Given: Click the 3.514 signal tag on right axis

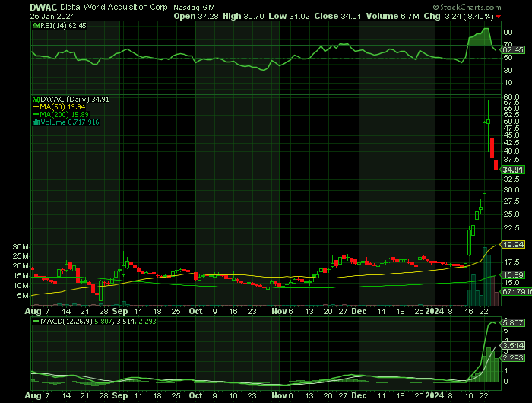Looking at the screenshot, I should (x=513, y=346).
